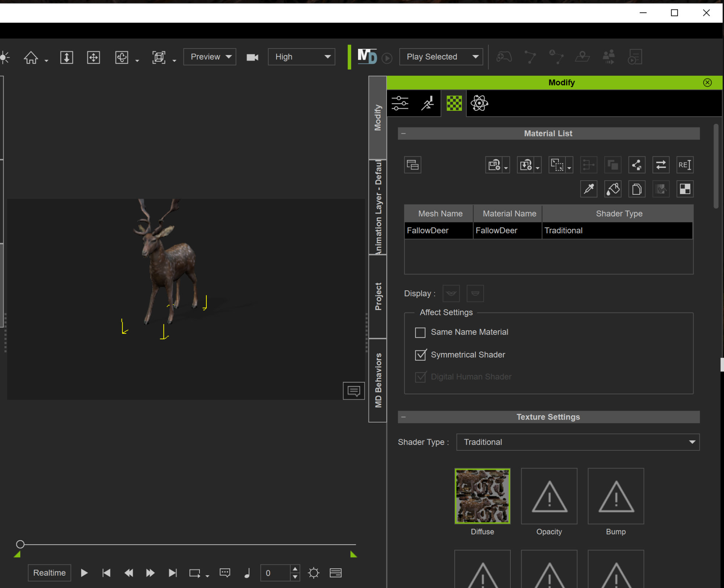Click the copy material page icon
The image size is (724, 588).
(637, 189)
